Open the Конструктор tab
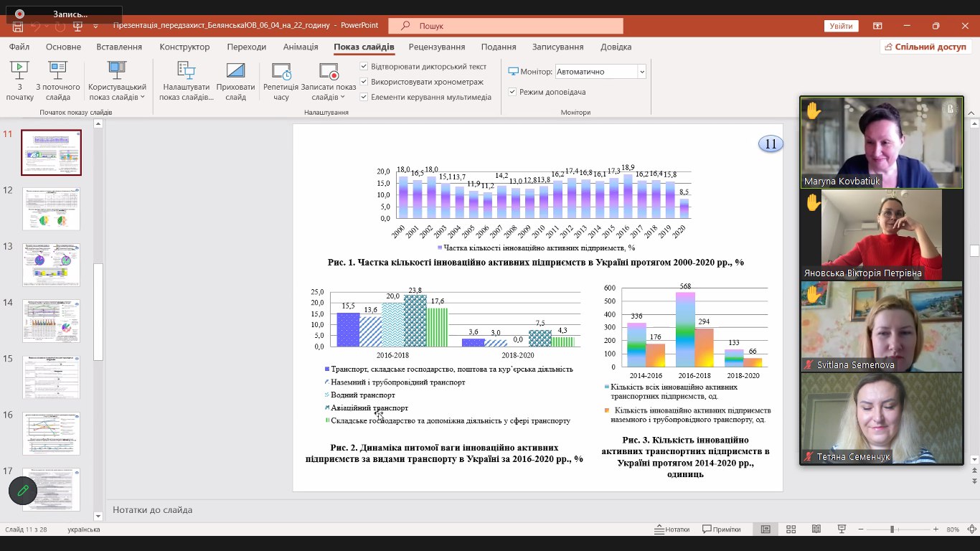 [x=184, y=47]
